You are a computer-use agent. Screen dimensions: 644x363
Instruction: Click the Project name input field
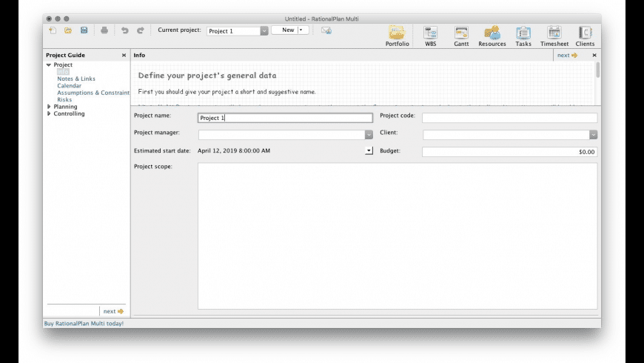tap(285, 118)
